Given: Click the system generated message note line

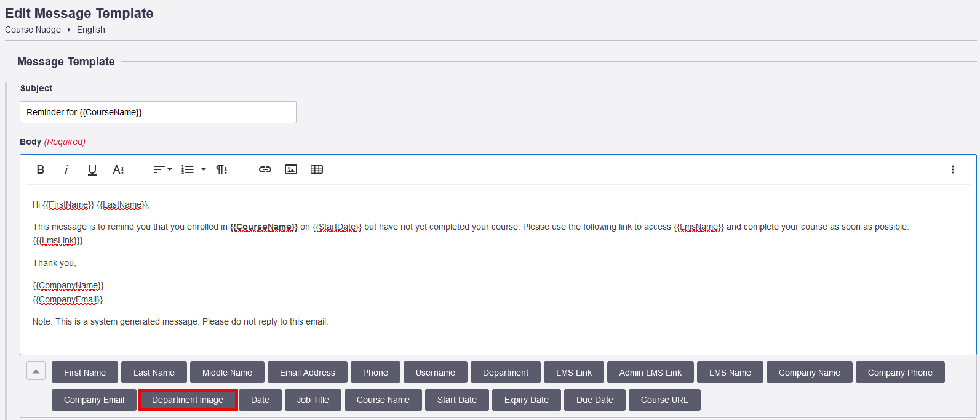Looking at the screenshot, I should tap(180, 321).
